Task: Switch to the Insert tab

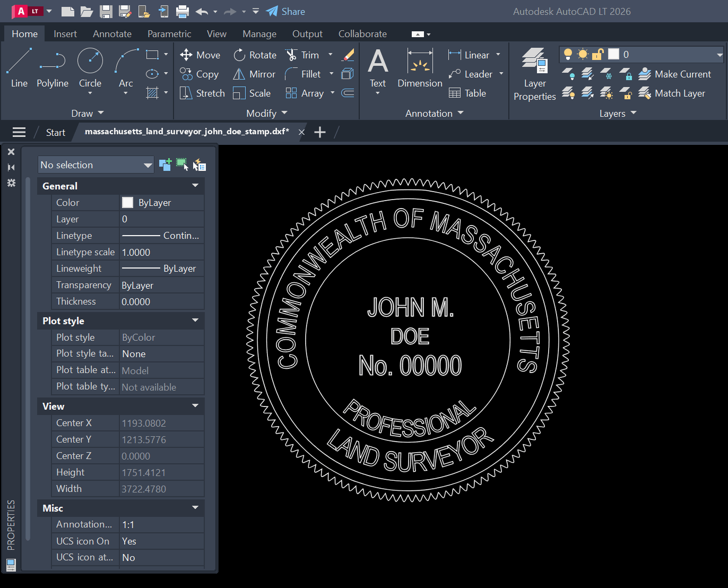Action: point(65,34)
